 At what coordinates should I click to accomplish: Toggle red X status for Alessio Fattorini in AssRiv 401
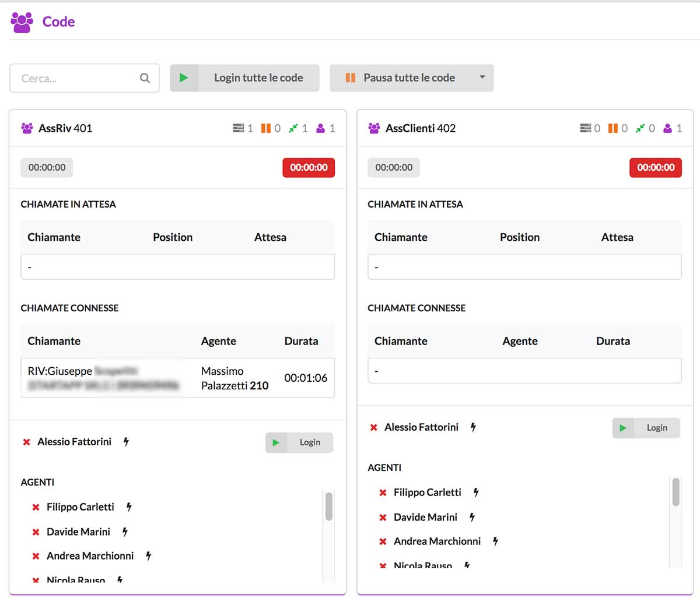(x=26, y=442)
